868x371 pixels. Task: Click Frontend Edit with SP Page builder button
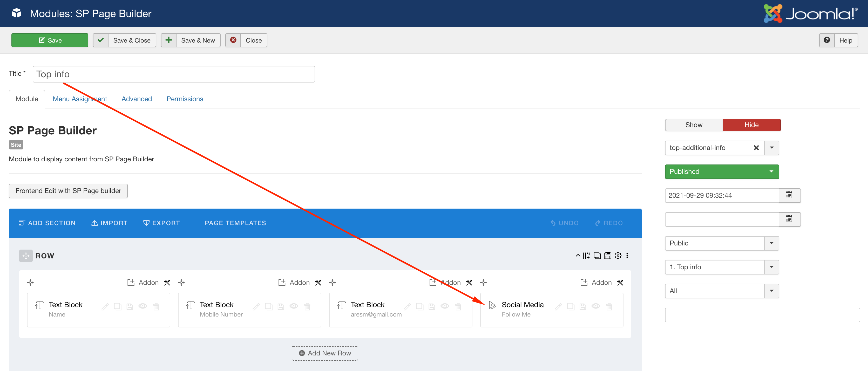click(x=68, y=191)
